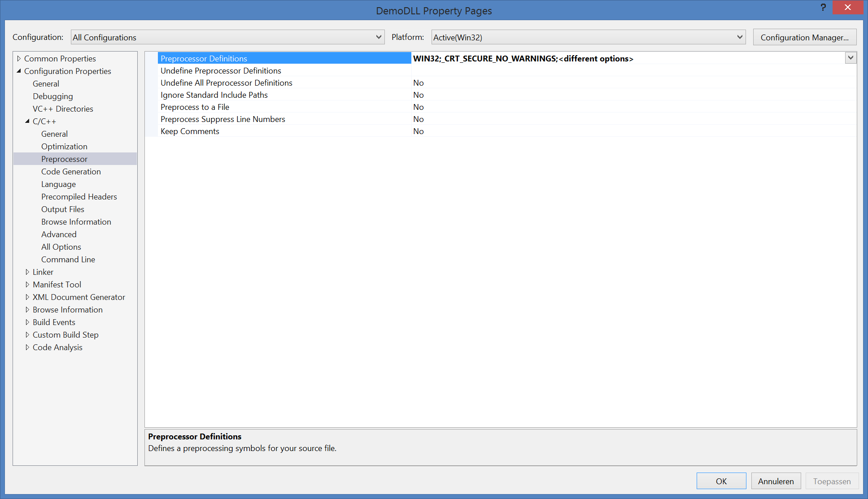Edit the WIN32;_CRT_SECURE_NO_WARNINGS definitions value

(628, 58)
